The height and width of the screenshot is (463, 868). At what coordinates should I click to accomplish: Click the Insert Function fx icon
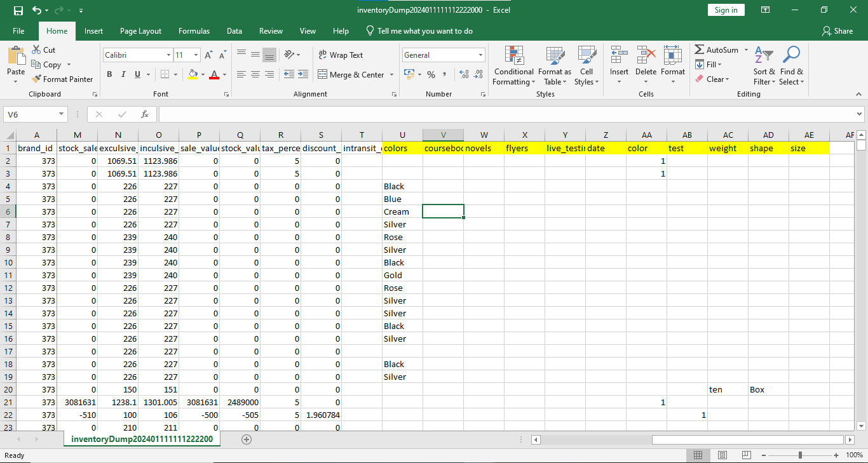145,114
